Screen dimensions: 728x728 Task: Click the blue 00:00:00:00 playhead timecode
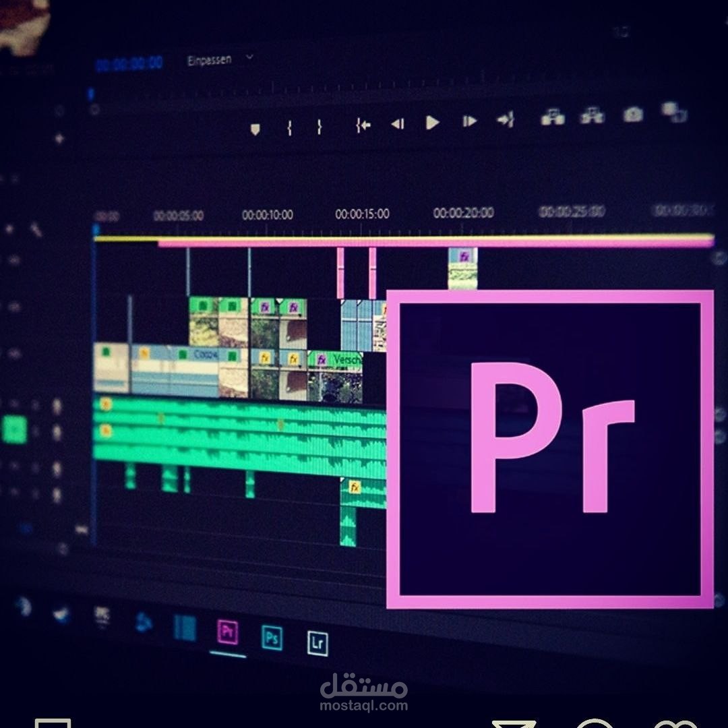(129, 63)
